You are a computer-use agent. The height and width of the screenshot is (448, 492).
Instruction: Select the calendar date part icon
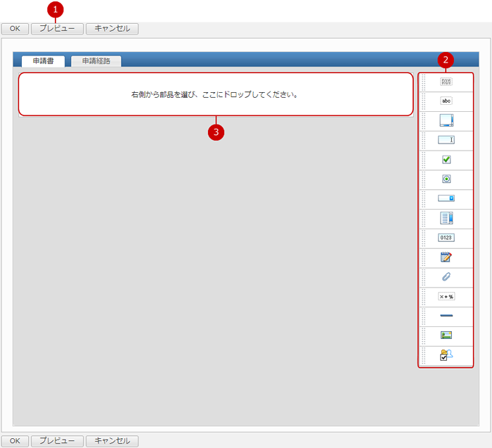446,257
